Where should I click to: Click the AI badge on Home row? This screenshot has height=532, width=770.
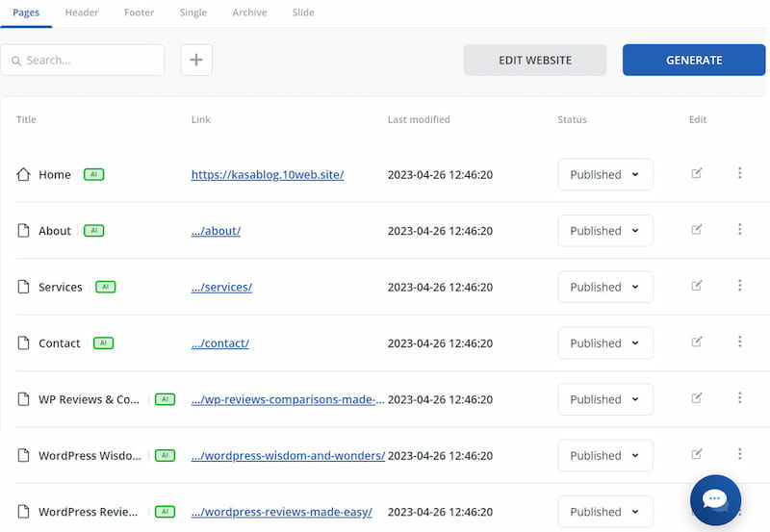pyautogui.click(x=93, y=174)
